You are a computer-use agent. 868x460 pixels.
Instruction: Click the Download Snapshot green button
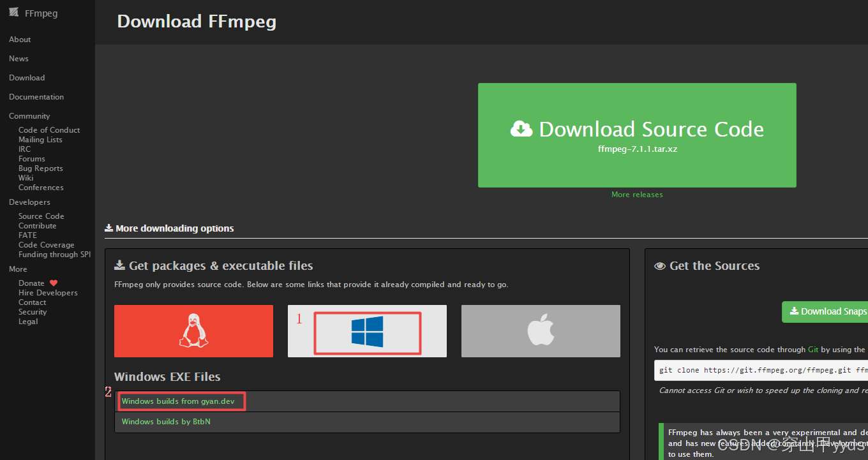click(x=825, y=311)
